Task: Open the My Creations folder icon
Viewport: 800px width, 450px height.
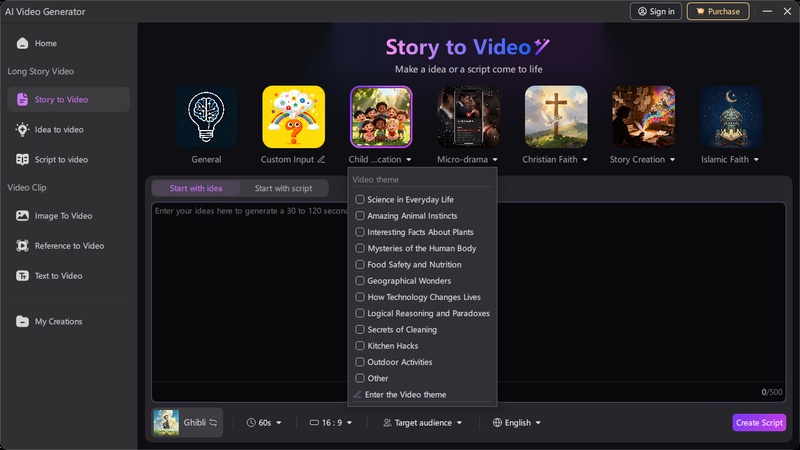Action: tap(22, 321)
